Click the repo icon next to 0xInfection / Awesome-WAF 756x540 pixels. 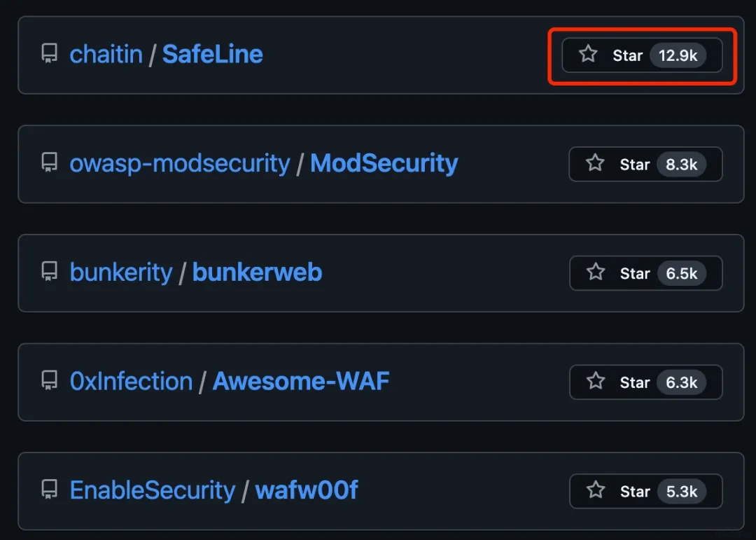pyautogui.click(x=49, y=381)
